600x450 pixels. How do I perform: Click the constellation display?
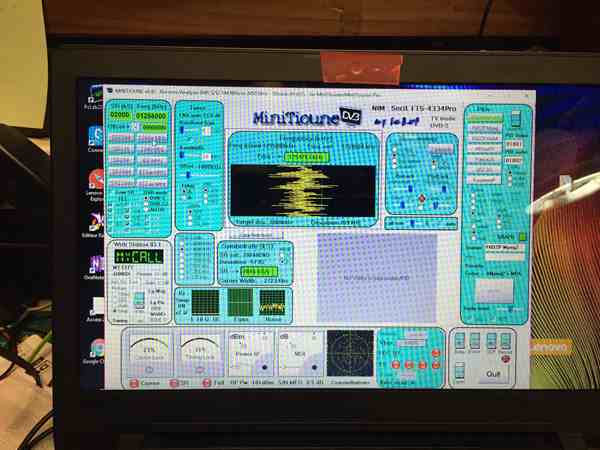click(x=350, y=353)
